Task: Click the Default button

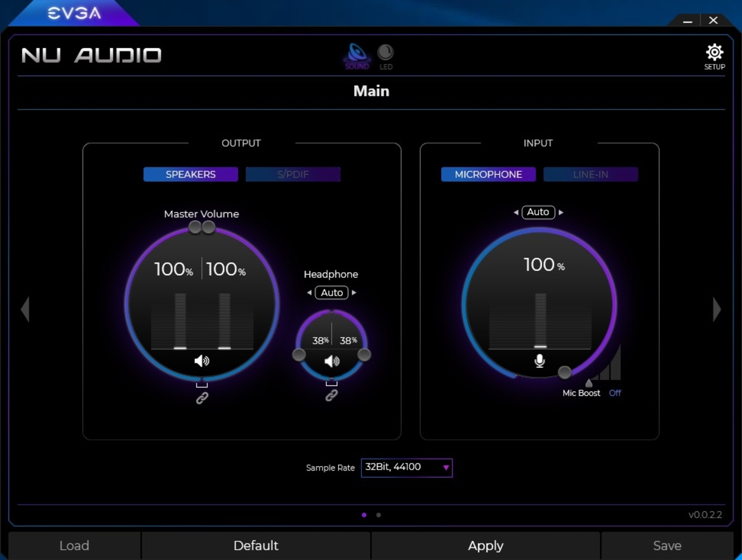Action: [x=256, y=545]
